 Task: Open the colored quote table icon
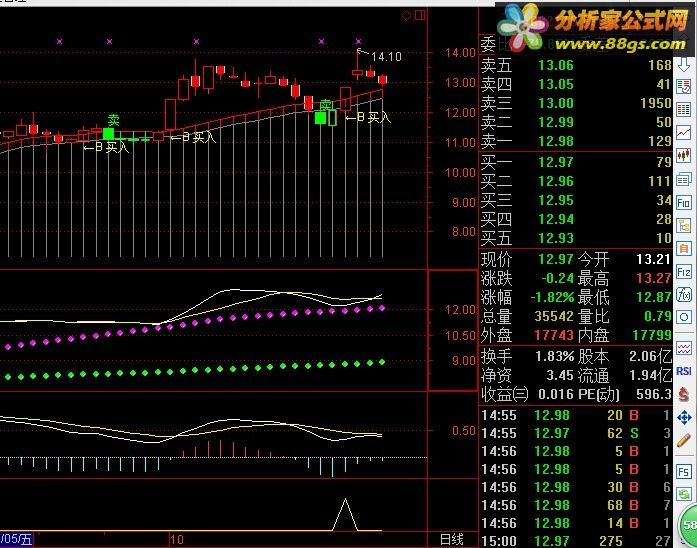(x=684, y=109)
